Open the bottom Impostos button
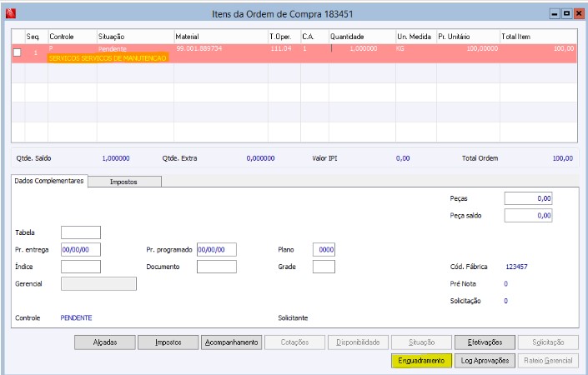588x375 pixels. (x=168, y=342)
